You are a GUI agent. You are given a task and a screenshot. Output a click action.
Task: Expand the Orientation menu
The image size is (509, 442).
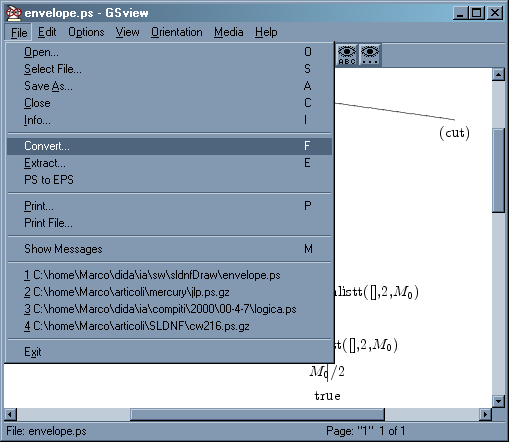177,32
